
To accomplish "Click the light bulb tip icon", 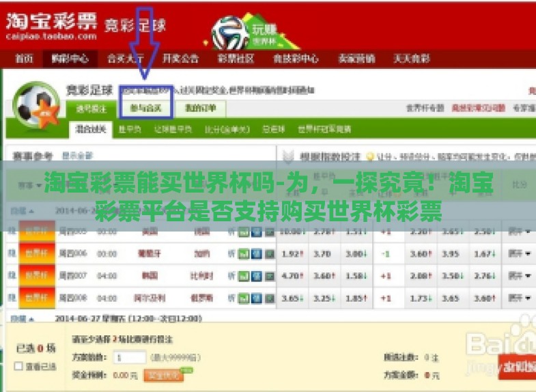I will (370, 157).
